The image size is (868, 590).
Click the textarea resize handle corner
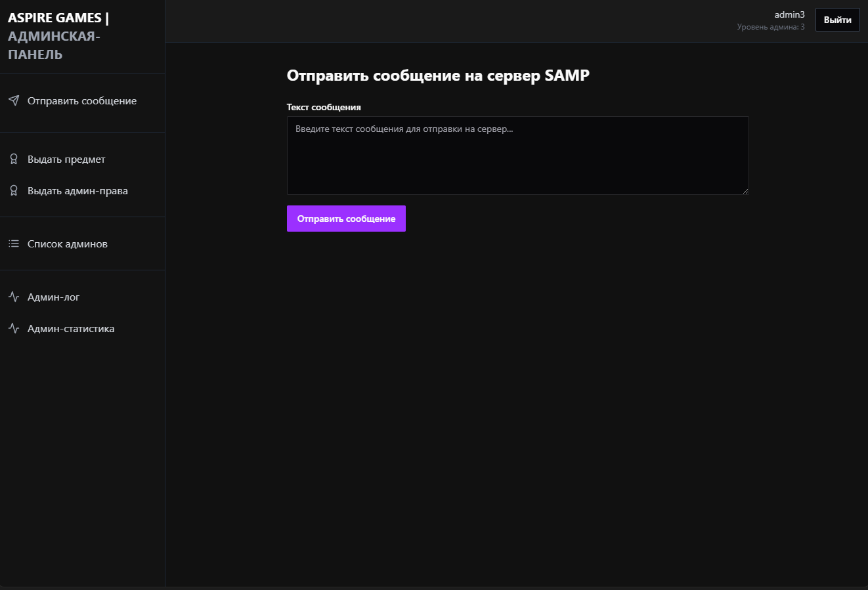pyautogui.click(x=745, y=191)
